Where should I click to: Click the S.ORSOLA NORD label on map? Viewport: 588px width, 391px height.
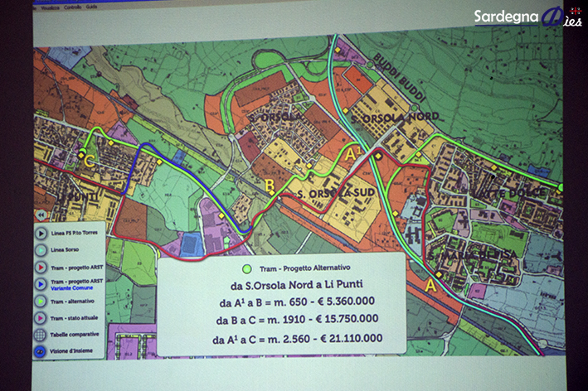point(384,118)
